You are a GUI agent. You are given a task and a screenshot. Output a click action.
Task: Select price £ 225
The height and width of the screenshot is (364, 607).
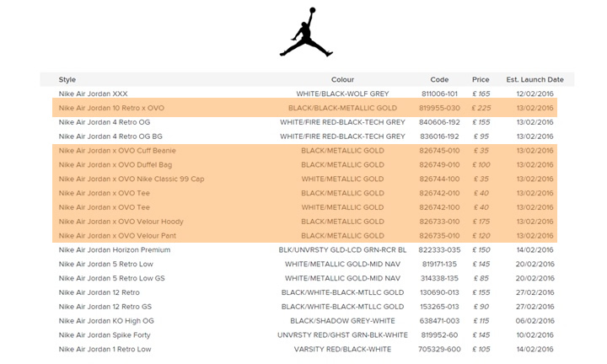coord(481,108)
